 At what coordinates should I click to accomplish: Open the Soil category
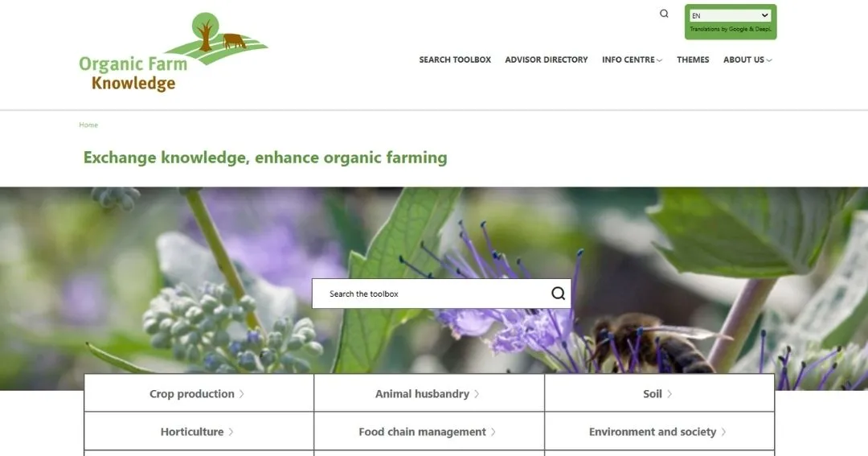(659, 393)
